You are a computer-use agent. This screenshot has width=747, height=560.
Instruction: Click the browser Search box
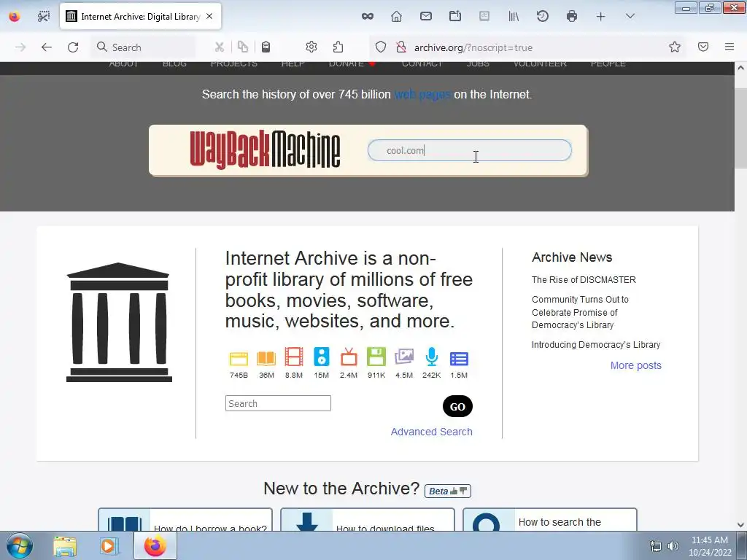pyautogui.click(x=143, y=47)
